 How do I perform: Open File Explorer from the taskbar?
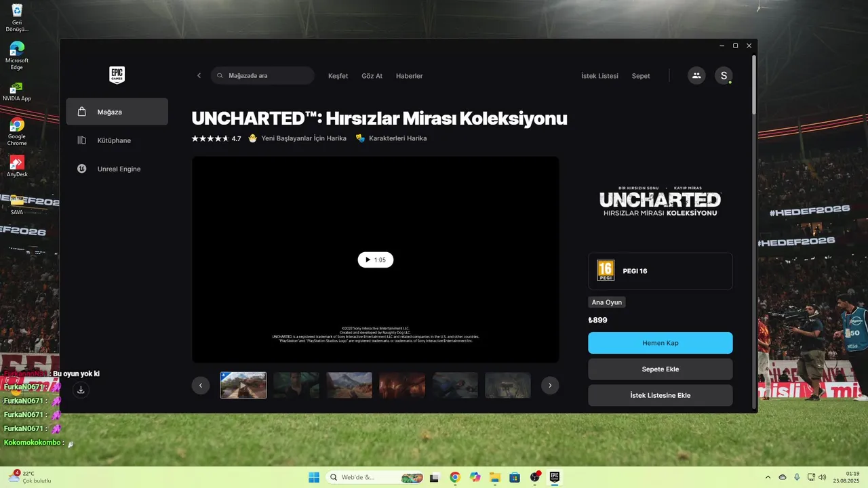pos(495,477)
